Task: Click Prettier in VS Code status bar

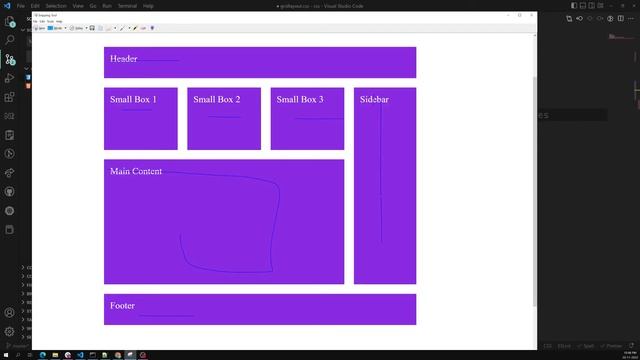Action: point(611,346)
